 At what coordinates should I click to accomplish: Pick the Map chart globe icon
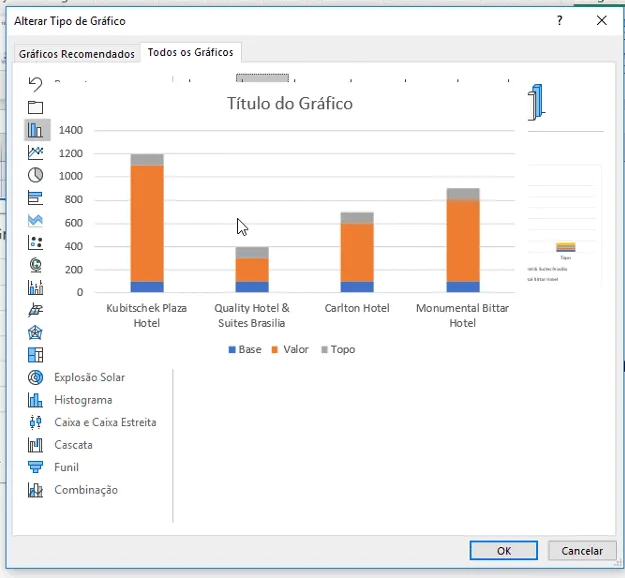(x=35, y=265)
